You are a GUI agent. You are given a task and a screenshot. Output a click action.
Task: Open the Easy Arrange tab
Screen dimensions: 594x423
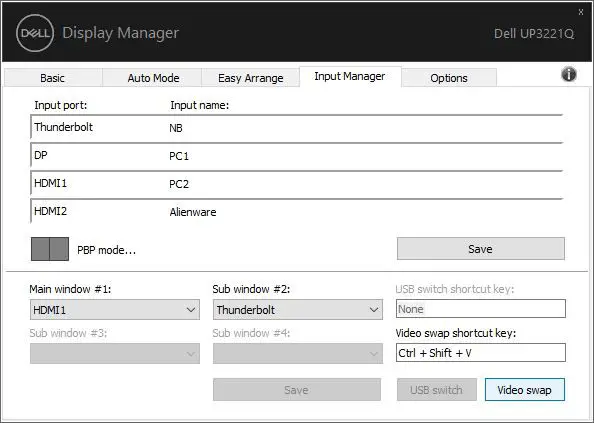250,78
